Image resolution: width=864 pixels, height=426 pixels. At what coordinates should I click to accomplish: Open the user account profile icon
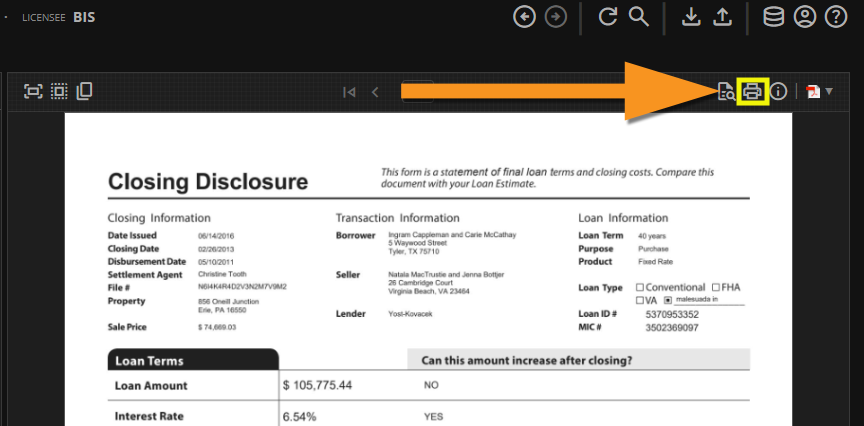click(804, 17)
